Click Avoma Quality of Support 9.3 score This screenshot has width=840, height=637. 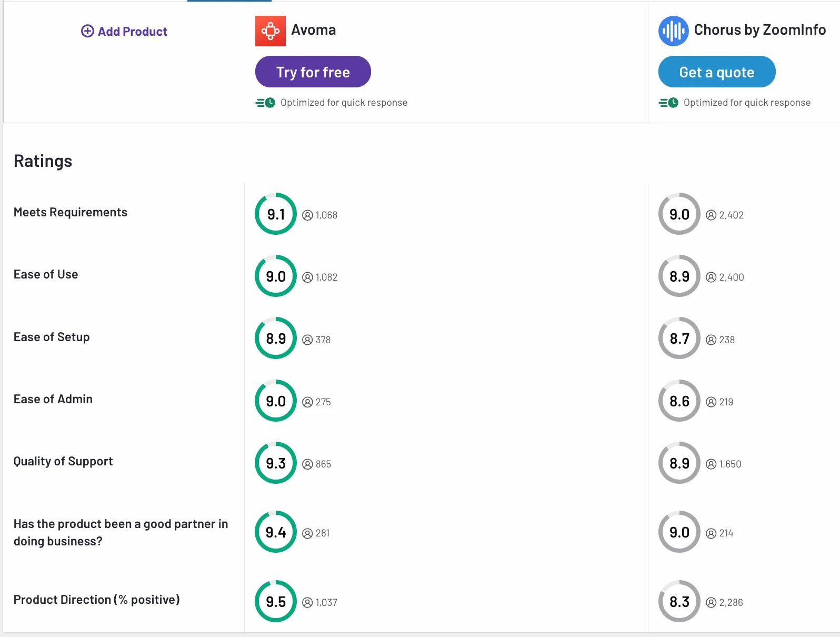coord(276,463)
